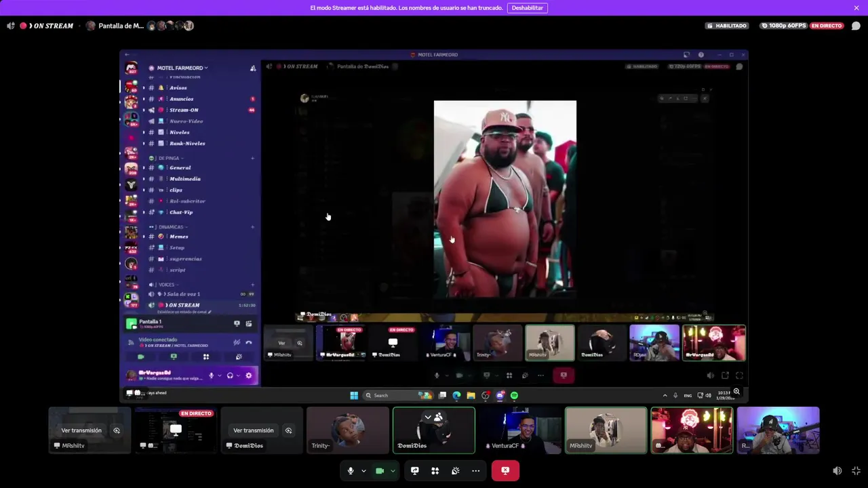Image resolution: width=868 pixels, height=488 pixels.
Task: Add a channel with plus beside VOICES
Action: [x=253, y=285]
